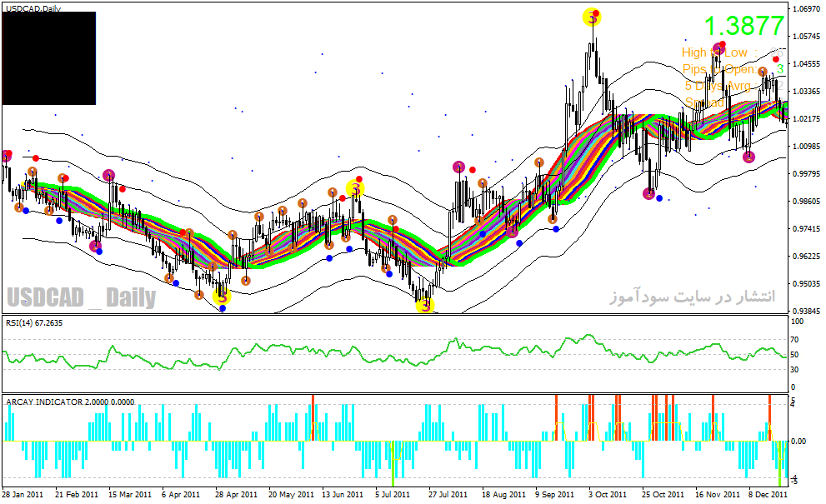Click the magenta circle marker at the October 2011 low

[649, 194]
